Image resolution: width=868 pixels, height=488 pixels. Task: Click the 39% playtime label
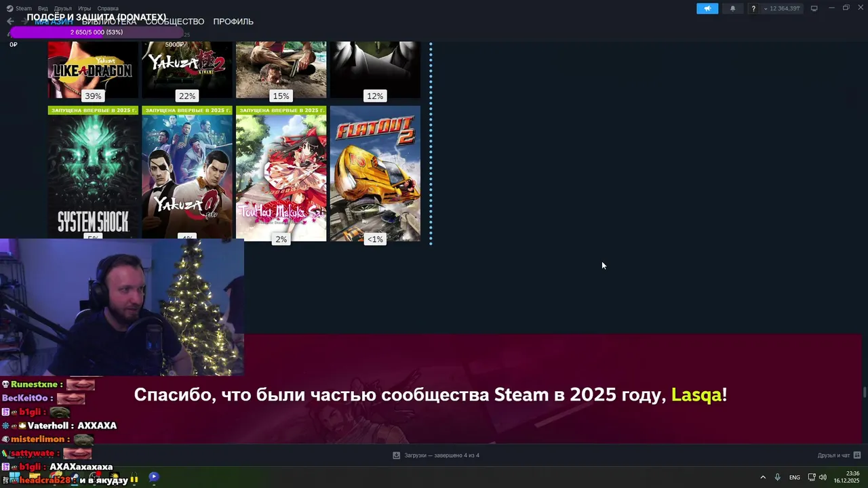coord(93,96)
